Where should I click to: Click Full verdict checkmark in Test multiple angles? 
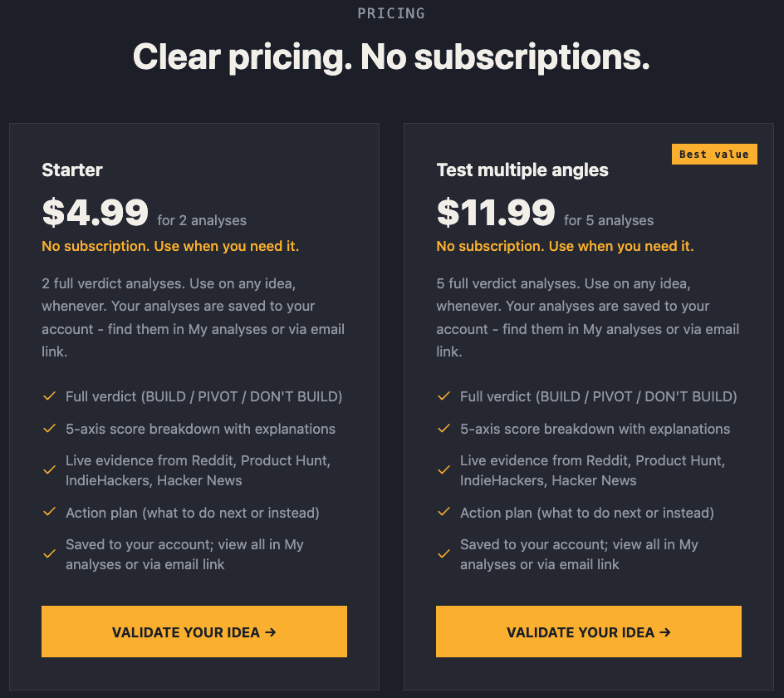tap(444, 396)
